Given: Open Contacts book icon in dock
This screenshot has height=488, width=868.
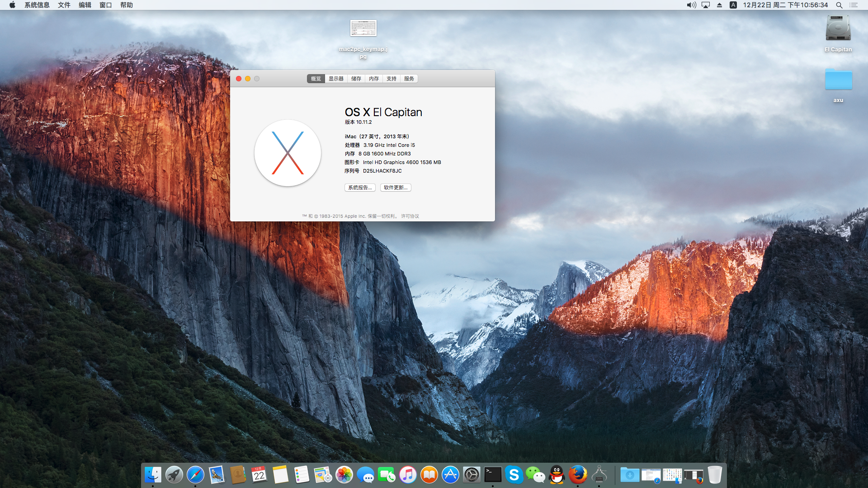Looking at the screenshot, I should click(238, 475).
